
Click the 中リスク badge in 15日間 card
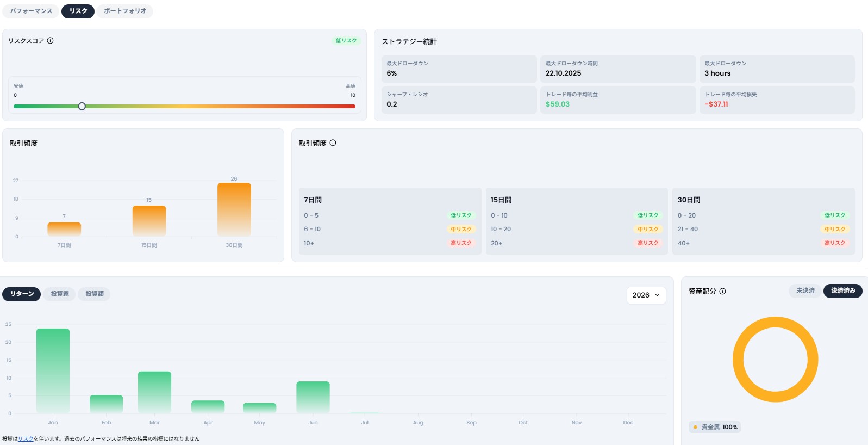(x=648, y=230)
